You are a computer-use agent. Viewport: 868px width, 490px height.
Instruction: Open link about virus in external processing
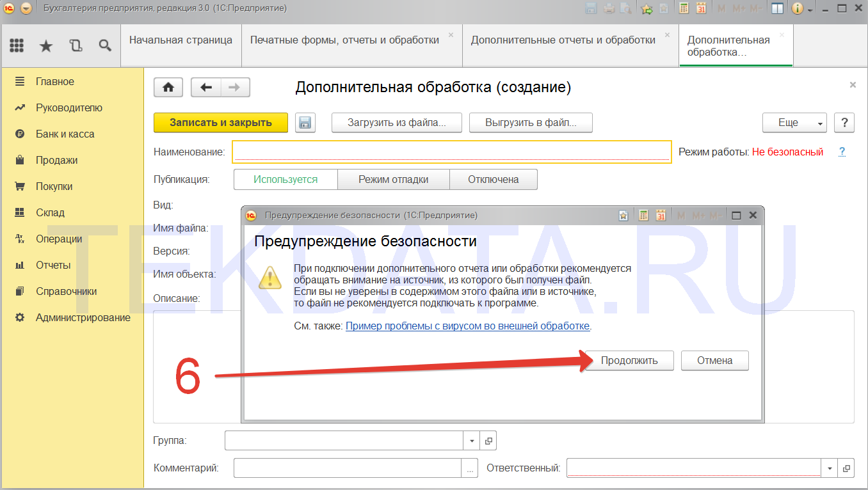point(467,326)
